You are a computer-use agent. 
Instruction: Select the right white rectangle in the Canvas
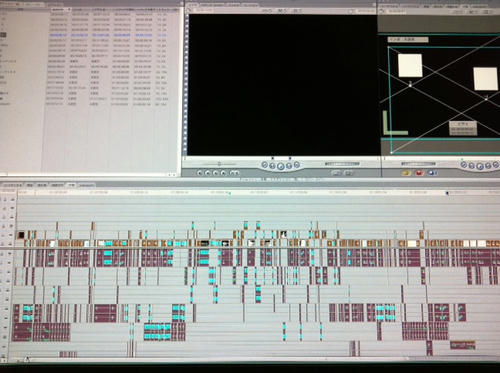click(486, 79)
